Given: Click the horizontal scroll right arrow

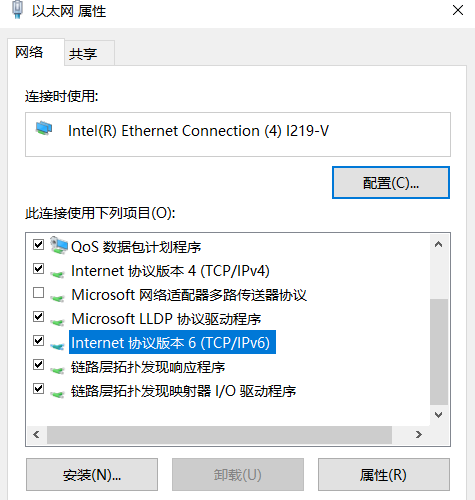Looking at the screenshot, I should pos(419,435).
